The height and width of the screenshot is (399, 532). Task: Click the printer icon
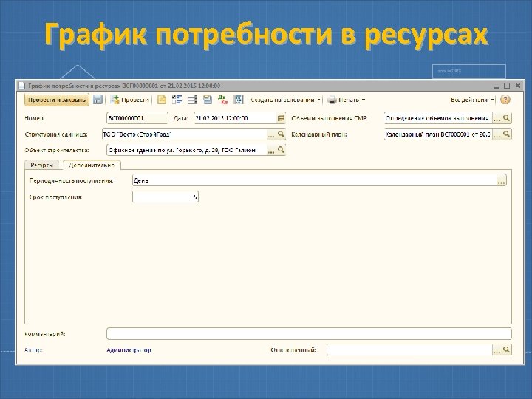(332, 100)
